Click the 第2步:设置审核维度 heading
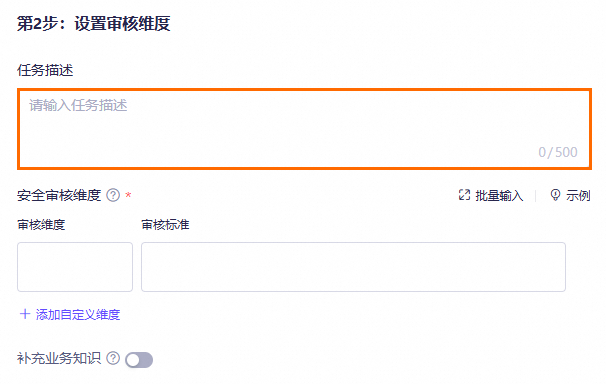Screen dimensions: 606x384 (94, 23)
